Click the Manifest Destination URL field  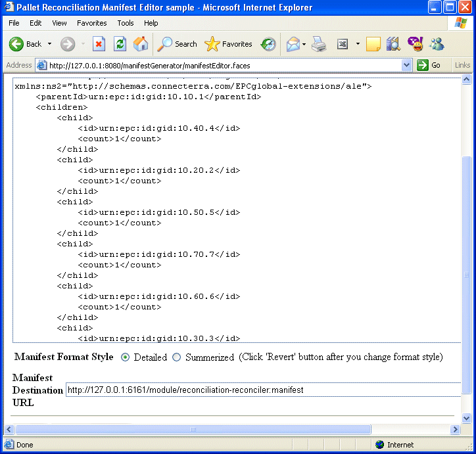point(264,390)
